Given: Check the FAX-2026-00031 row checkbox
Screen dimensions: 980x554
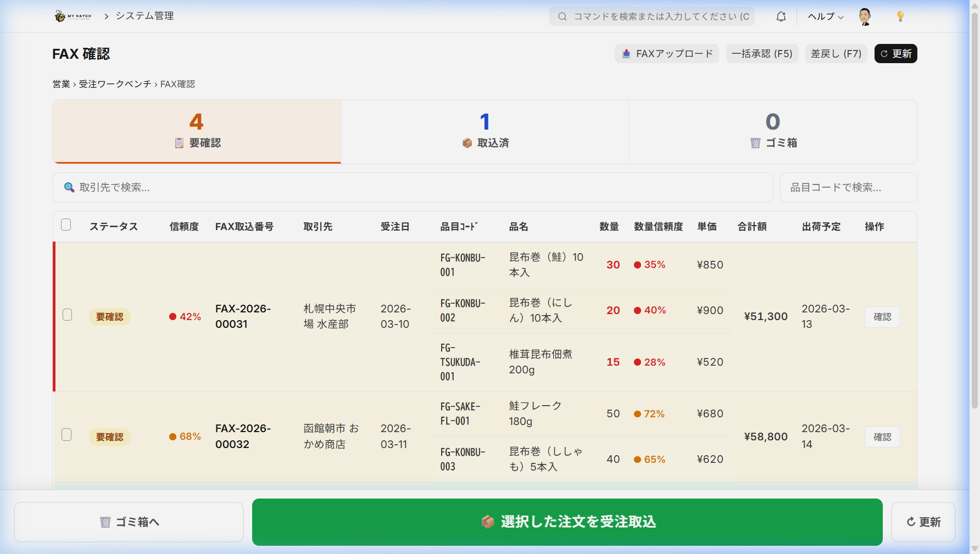Looking at the screenshot, I should coord(67,315).
